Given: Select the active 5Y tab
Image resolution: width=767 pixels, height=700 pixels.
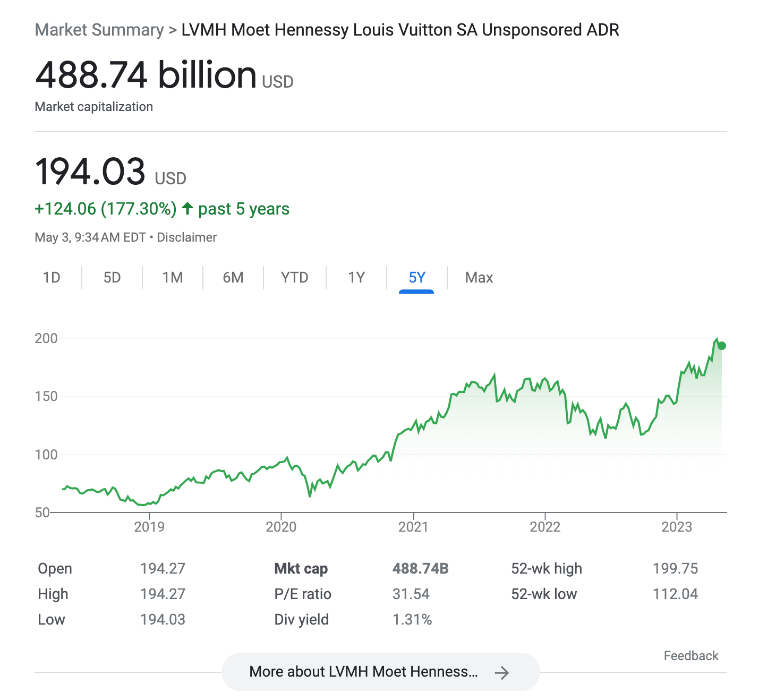Looking at the screenshot, I should (x=417, y=278).
